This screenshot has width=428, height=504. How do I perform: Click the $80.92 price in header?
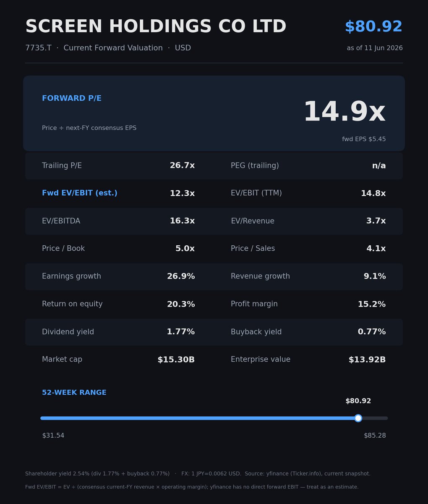pos(373,26)
